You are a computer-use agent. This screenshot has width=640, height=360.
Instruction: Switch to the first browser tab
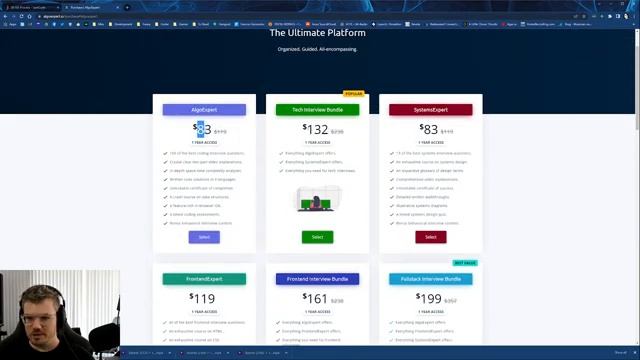click(31, 7)
